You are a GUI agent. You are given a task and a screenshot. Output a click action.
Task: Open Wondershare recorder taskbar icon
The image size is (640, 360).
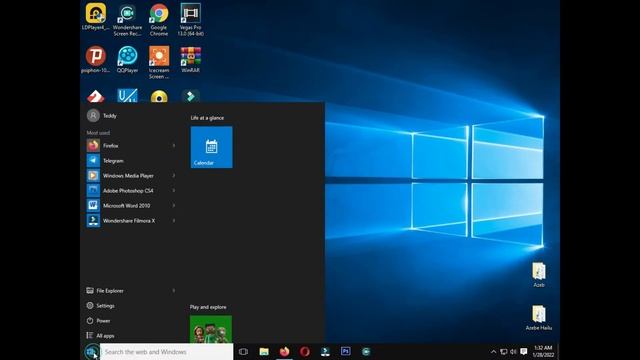coord(366,351)
